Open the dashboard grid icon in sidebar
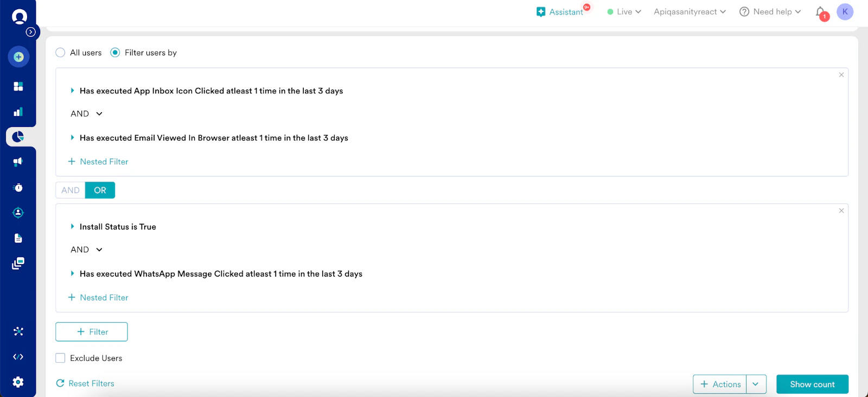The image size is (868, 397). (18, 86)
